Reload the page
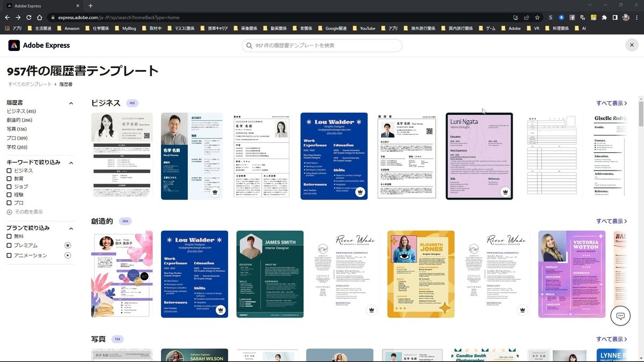This screenshot has width=644, height=362. pos(28,17)
